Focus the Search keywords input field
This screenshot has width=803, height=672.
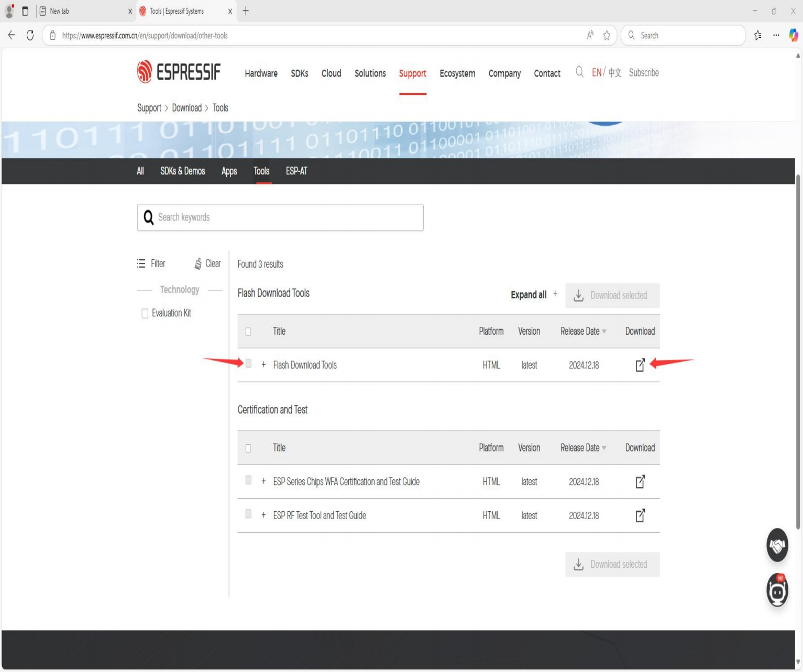coord(280,217)
